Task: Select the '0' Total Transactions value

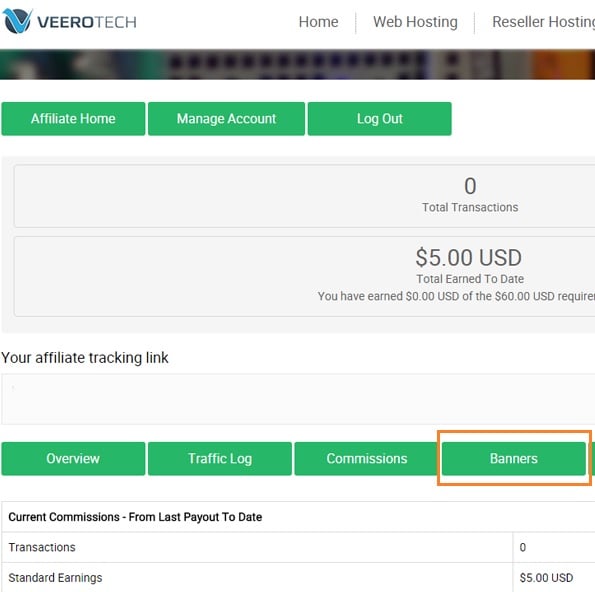Action: 470,186
